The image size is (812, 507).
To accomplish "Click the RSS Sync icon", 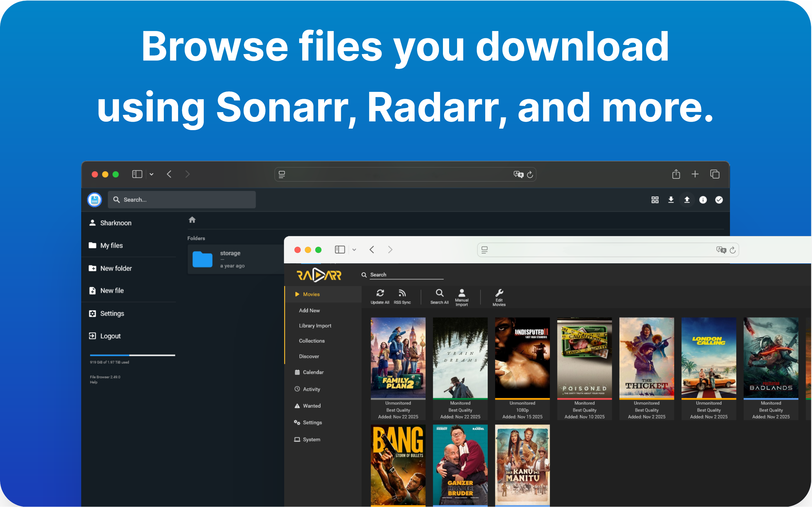I will 402,293.
